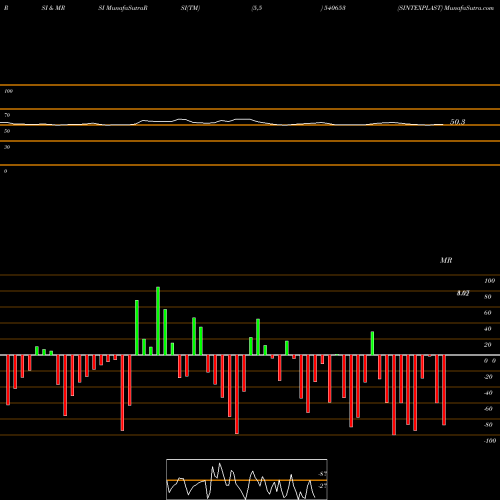Click the lower percent label inside the mini chart
500x500 pixels.
322,486
